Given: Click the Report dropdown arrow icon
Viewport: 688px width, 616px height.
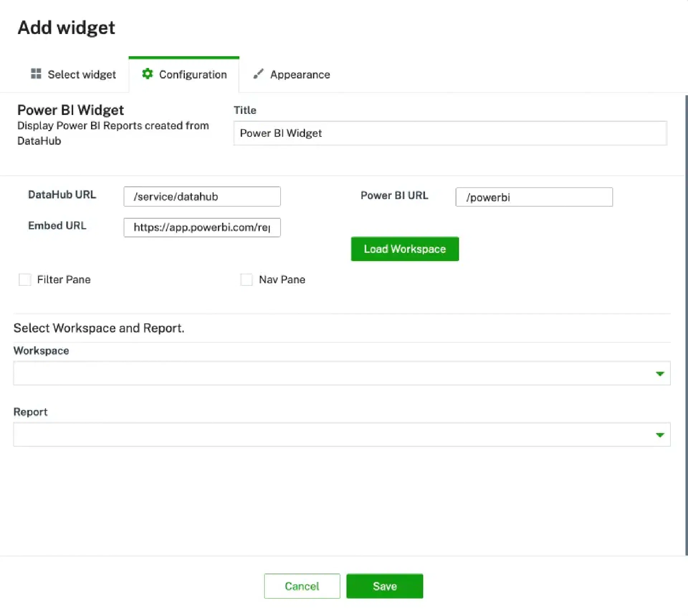Looking at the screenshot, I should (660, 435).
